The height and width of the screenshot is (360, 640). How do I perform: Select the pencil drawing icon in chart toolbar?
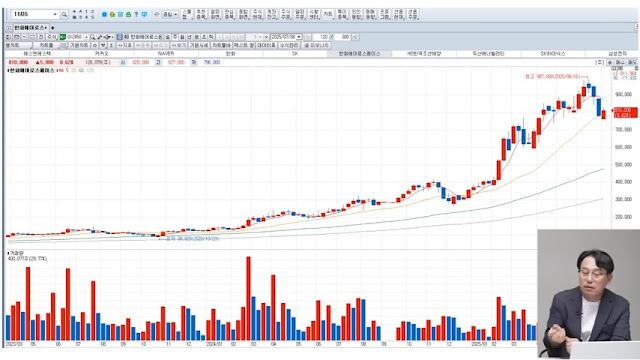click(x=100, y=37)
